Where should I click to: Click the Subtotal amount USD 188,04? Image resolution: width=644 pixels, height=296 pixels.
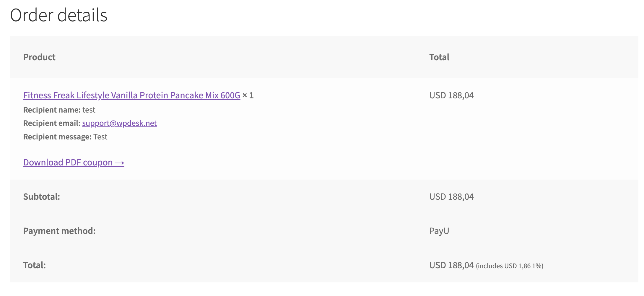[x=451, y=196]
